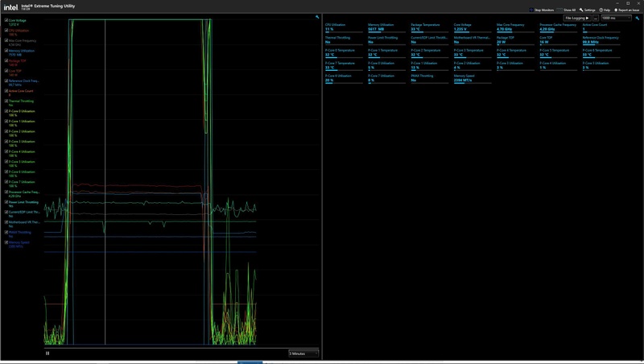Toggle Memory Speed legend checkbox
644x364 pixels.
pos(6,242)
